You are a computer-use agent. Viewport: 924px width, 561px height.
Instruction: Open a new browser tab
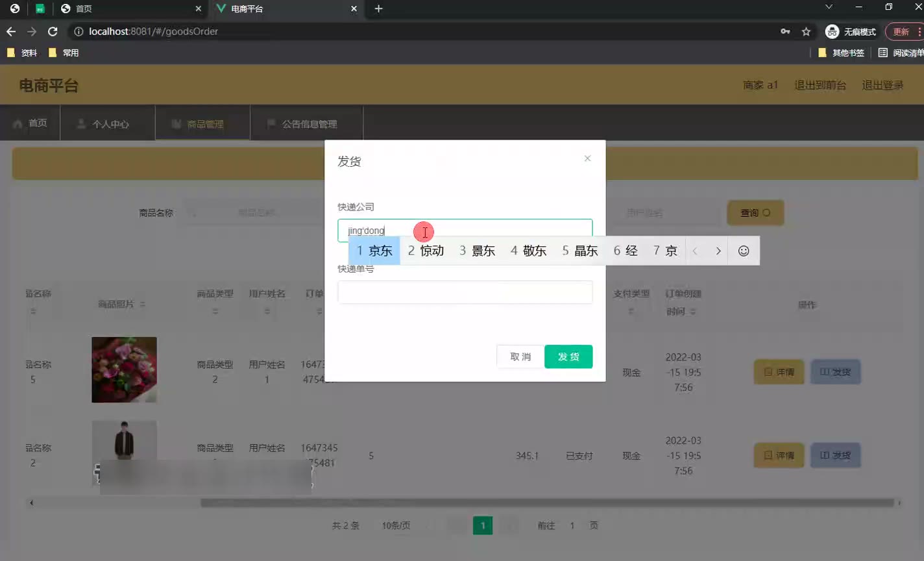(378, 8)
